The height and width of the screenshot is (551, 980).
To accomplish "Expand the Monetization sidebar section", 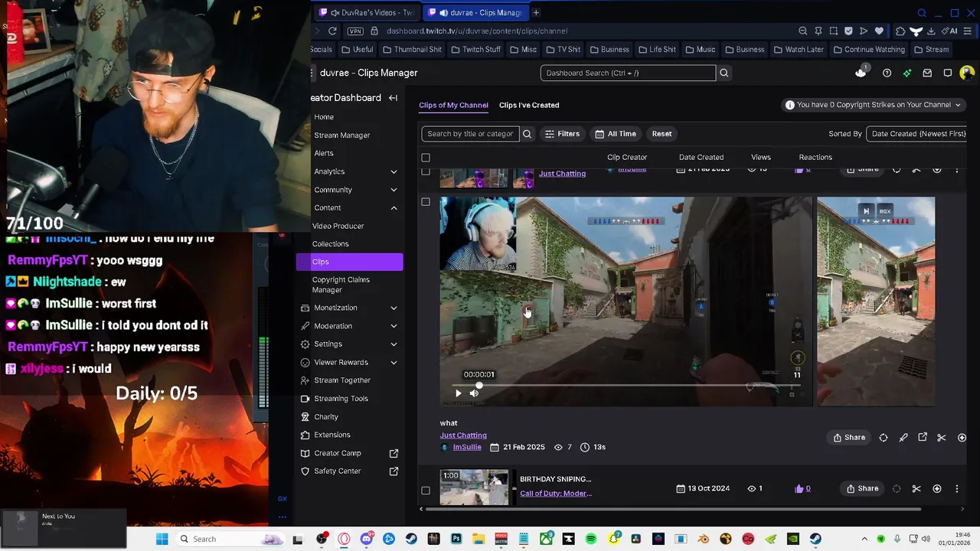I will [x=394, y=308].
